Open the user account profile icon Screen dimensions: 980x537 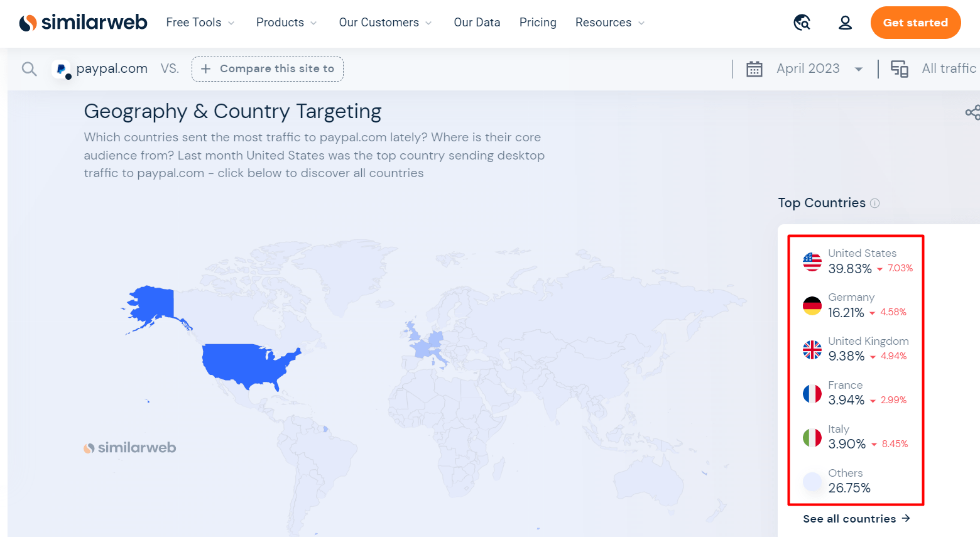coord(845,23)
